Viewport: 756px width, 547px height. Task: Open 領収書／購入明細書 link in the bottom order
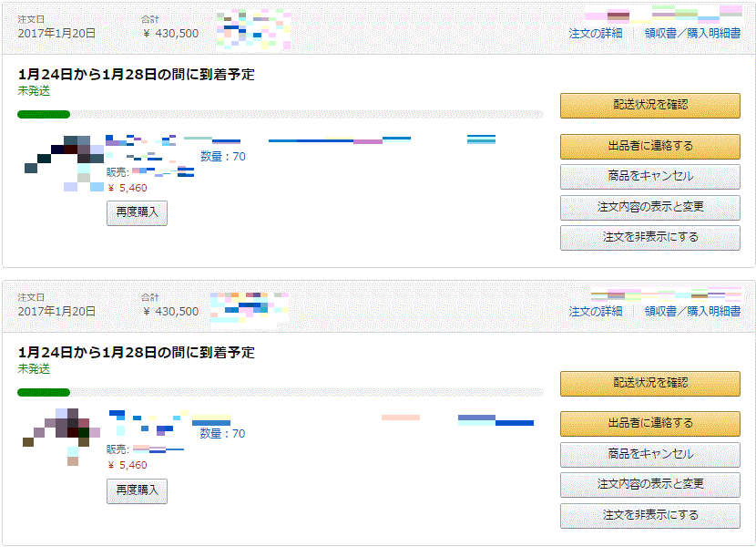692,311
